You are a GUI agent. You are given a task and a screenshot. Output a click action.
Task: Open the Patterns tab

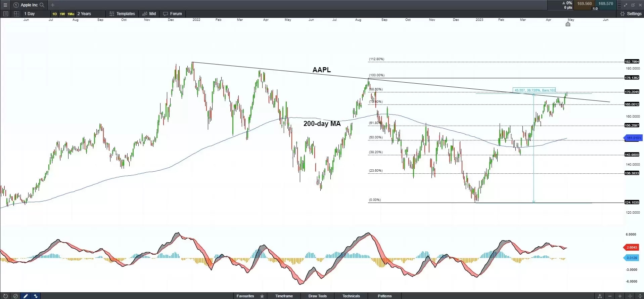[385, 296]
